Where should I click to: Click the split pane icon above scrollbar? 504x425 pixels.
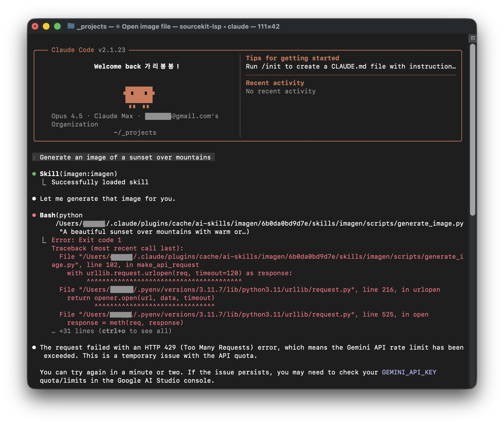pos(473,38)
